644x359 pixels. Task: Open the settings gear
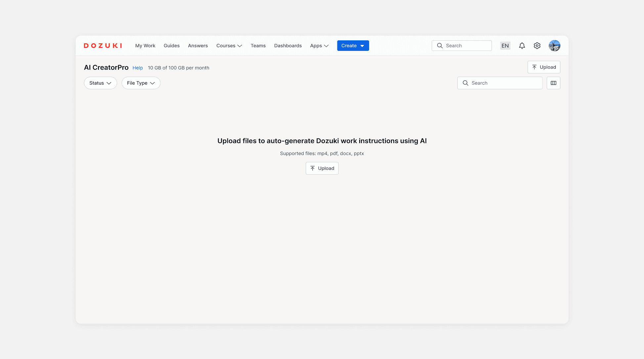pos(537,46)
